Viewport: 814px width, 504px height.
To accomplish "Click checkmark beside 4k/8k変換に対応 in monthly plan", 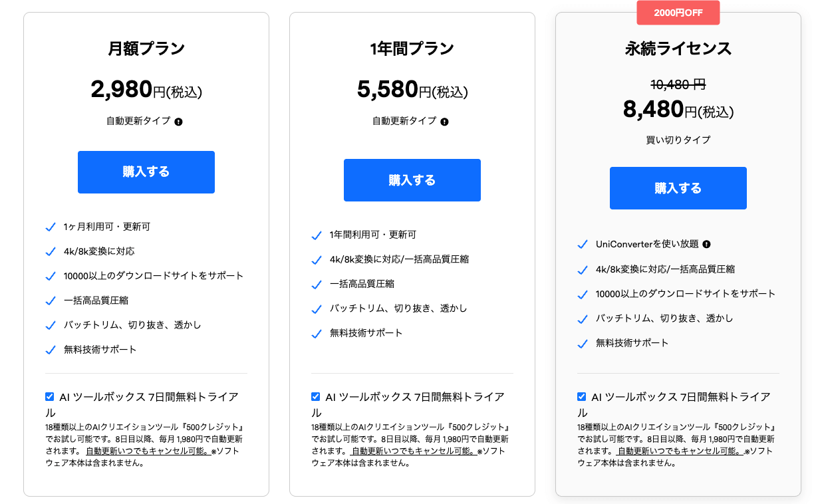I will coord(50,252).
